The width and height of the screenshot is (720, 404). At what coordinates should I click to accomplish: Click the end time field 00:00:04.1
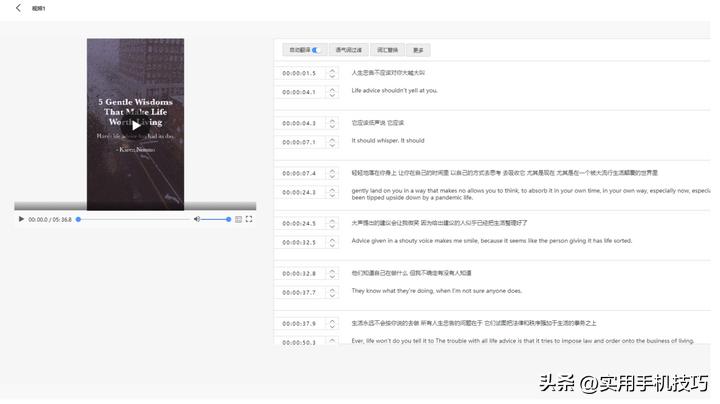coord(301,92)
